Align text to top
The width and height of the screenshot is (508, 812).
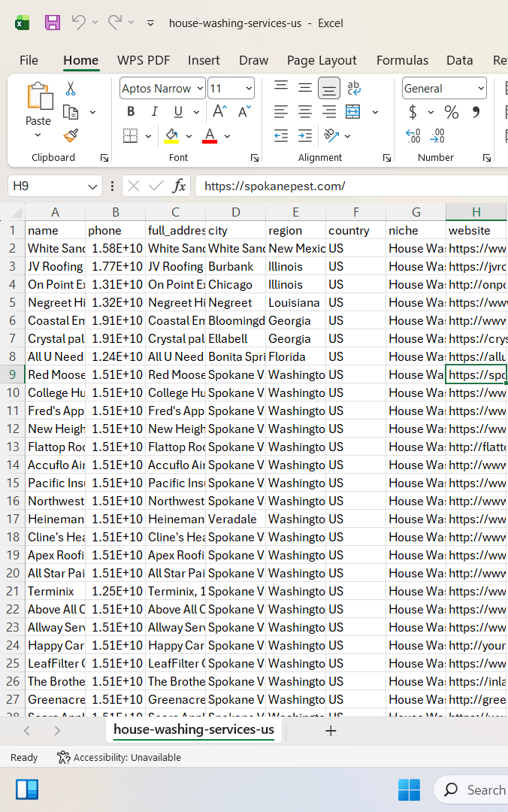coord(281,88)
